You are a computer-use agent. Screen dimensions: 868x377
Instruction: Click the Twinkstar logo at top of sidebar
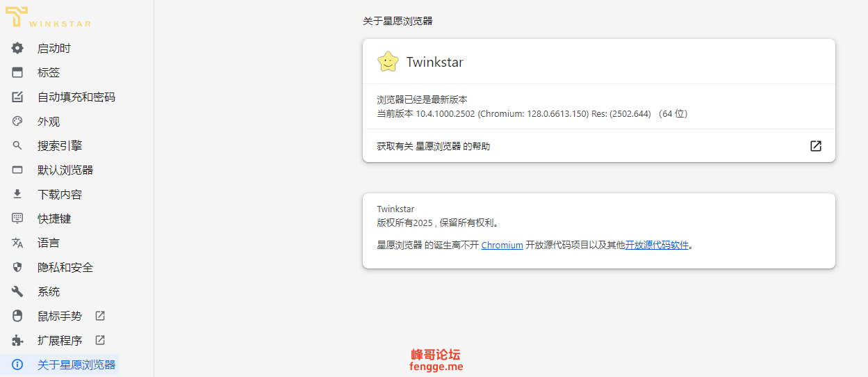click(48, 17)
